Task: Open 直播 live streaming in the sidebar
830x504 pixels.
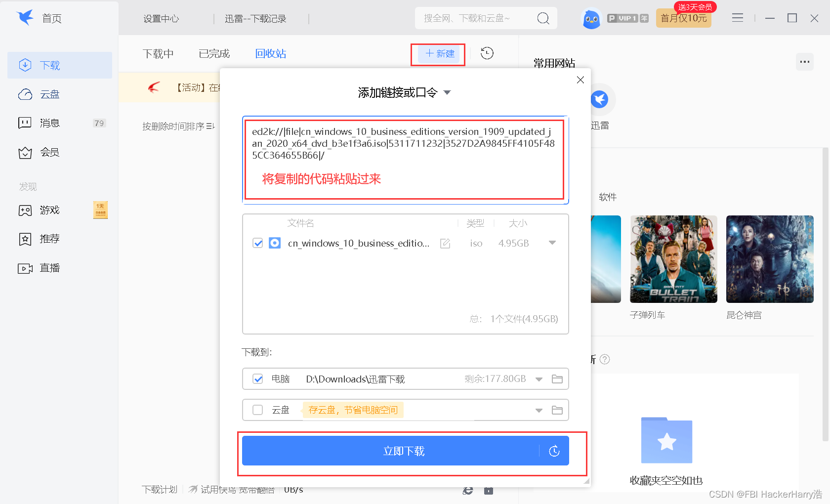Action: [x=39, y=268]
